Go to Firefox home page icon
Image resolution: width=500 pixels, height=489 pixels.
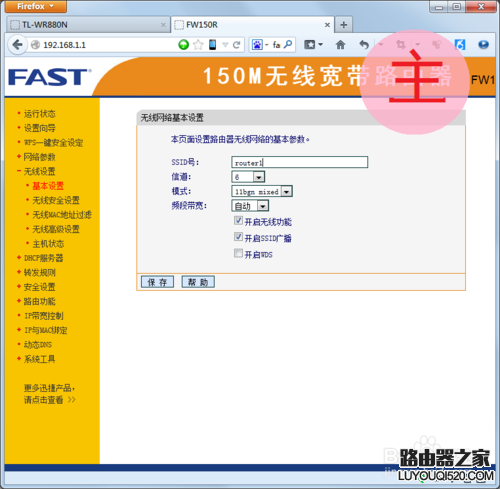340,45
